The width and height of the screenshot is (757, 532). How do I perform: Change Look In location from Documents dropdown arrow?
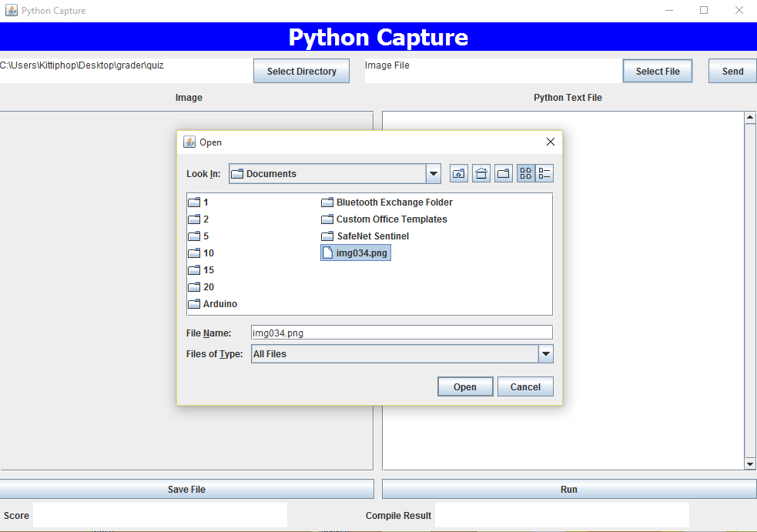[433, 173]
